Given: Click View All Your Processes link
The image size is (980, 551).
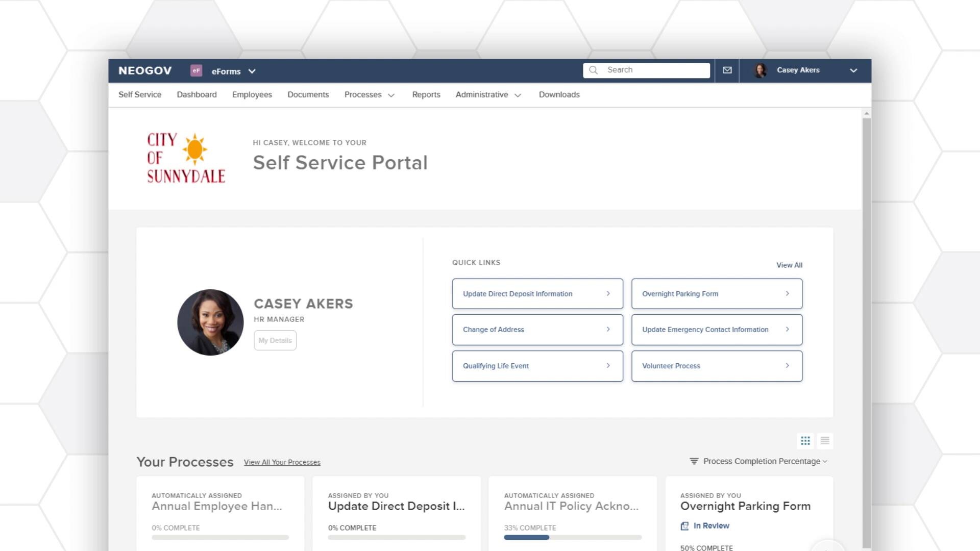Looking at the screenshot, I should point(282,462).
